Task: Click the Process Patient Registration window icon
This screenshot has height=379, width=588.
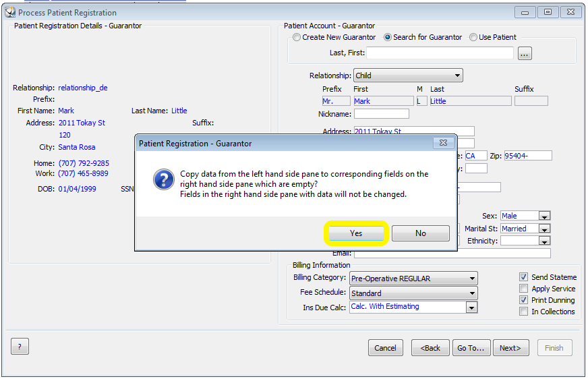Action: 10,12
